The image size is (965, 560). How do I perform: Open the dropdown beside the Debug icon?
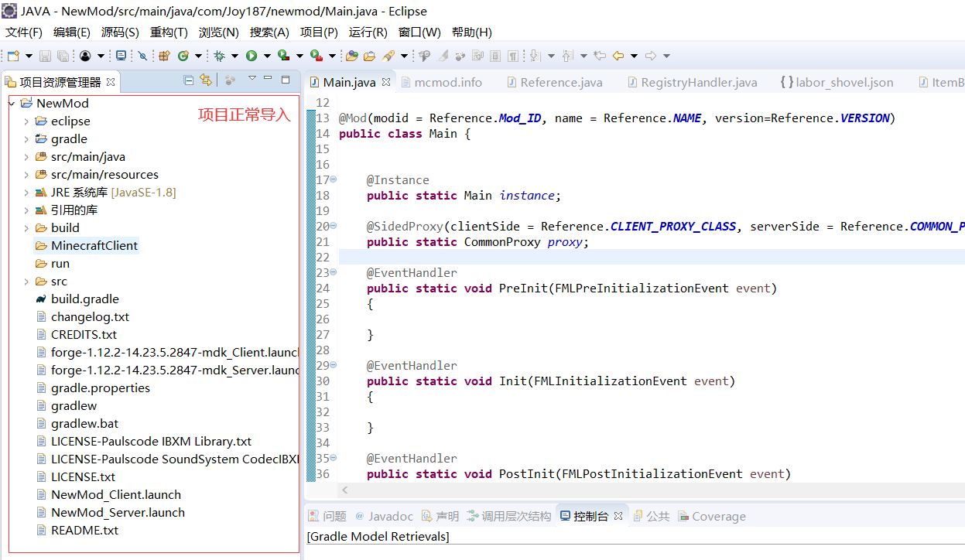pos(234,56)
